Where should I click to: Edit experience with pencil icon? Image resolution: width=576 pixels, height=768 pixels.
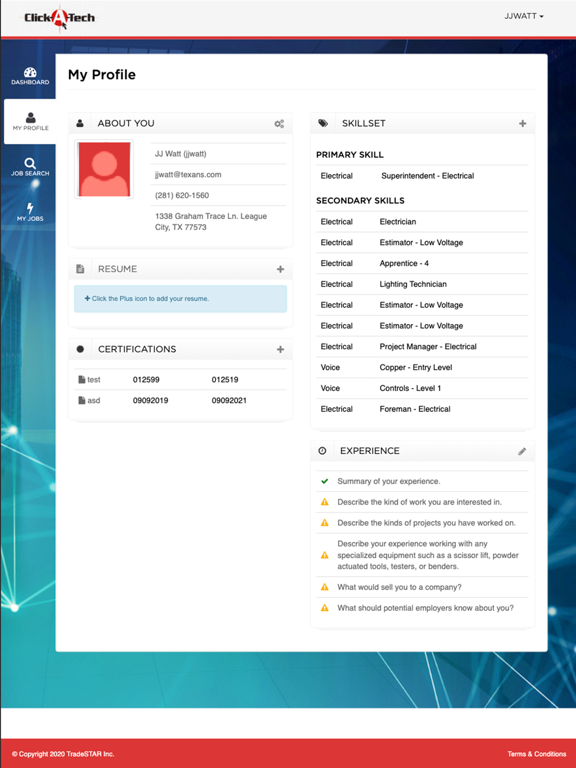(522, 451)
